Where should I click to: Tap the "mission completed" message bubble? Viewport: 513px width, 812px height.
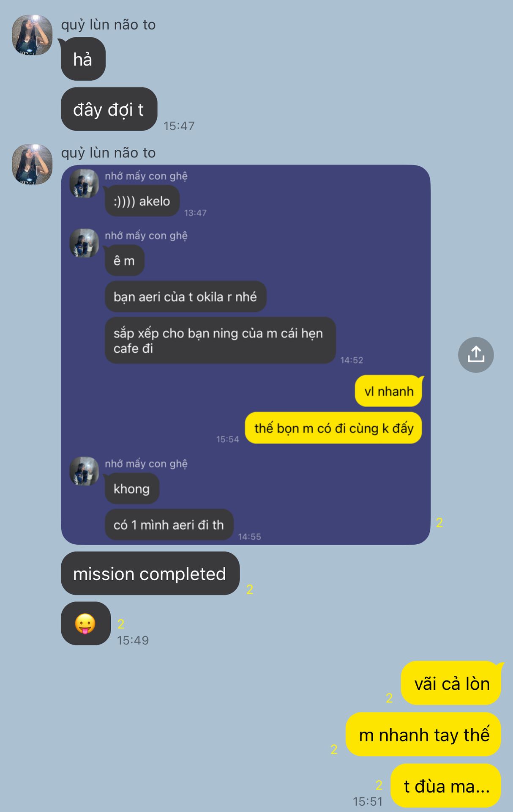[x=150, y=573]
